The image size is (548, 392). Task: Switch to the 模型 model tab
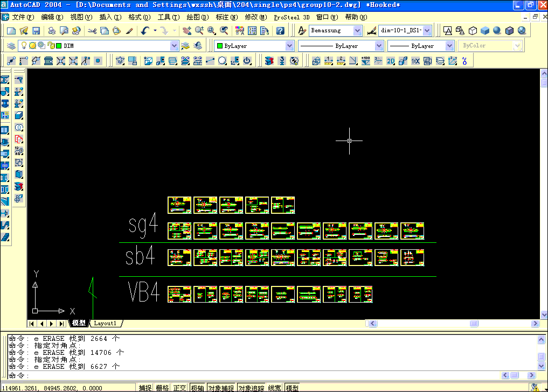click(x=79, y=324)
